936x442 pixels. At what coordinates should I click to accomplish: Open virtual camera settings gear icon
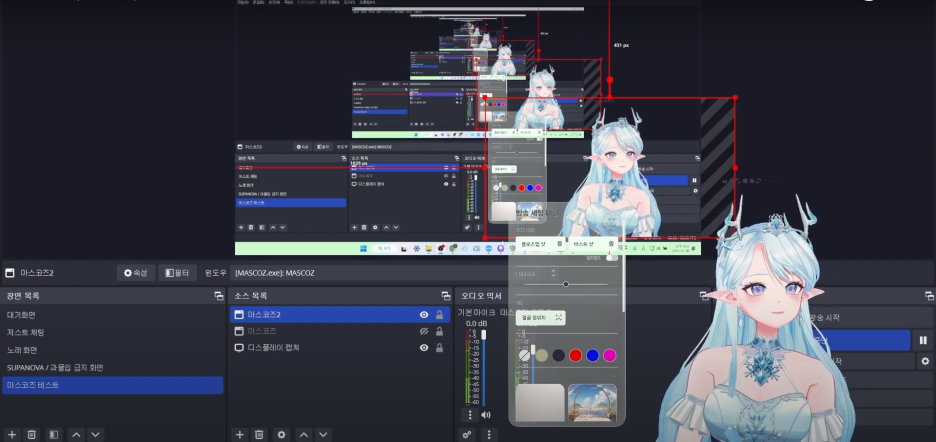point(925,361)
